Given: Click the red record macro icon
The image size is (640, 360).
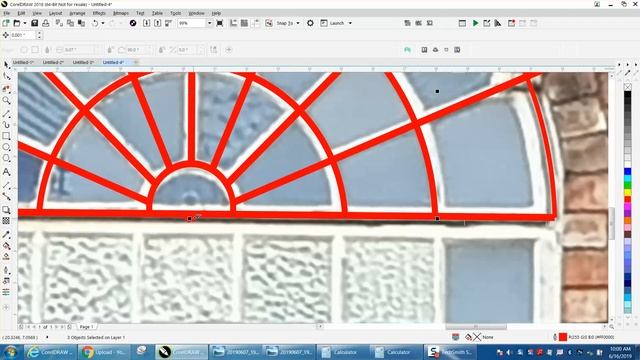Looking at the screenshot, I should (511, 23).
